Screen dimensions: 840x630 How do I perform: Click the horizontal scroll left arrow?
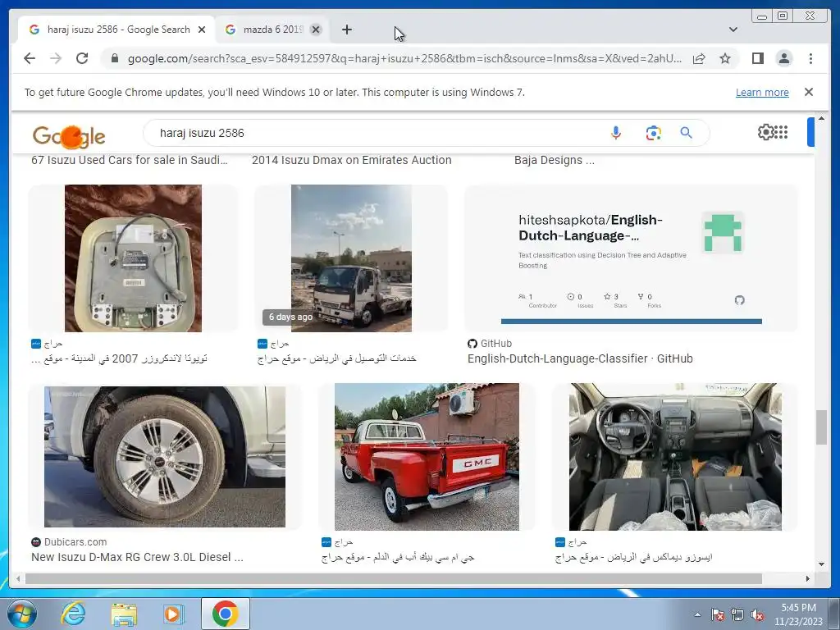point(18,578)
